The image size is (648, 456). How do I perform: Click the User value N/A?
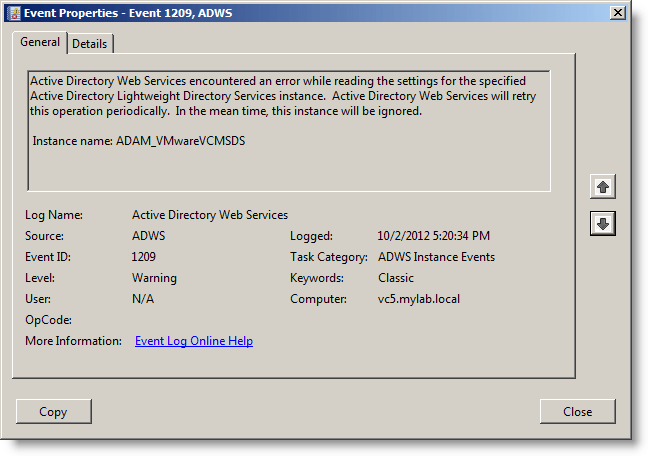[143, 299]
